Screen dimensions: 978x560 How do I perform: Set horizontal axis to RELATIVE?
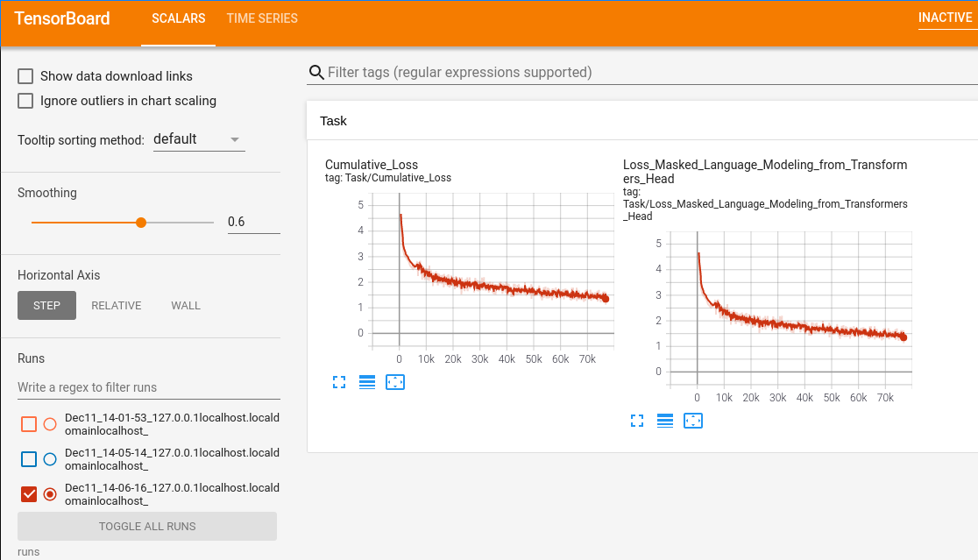click(x=117, y=306)
